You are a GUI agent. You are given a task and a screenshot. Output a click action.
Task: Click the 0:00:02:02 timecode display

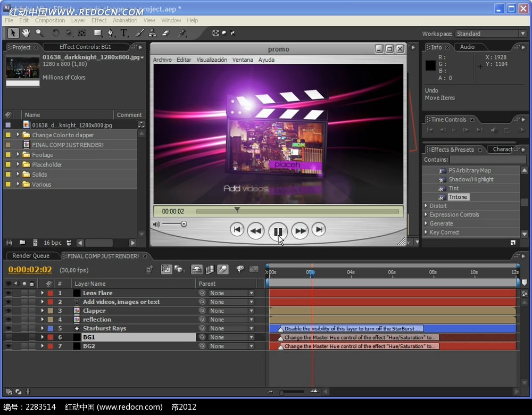[x=30, y=269]
